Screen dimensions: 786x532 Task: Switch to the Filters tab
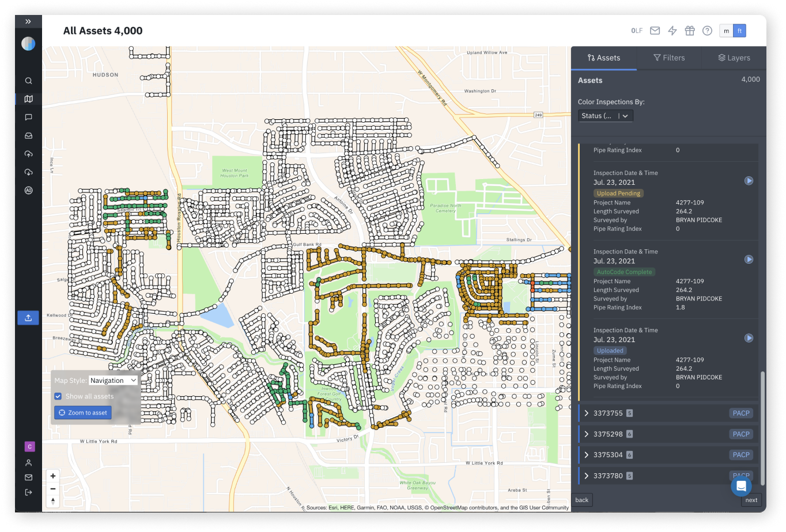[x=669, y=58]
